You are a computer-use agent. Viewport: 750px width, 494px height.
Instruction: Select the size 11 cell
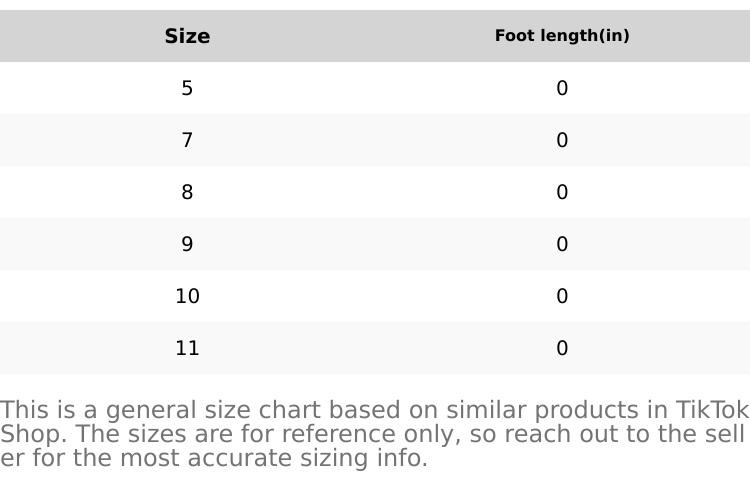tap(187, 348)
